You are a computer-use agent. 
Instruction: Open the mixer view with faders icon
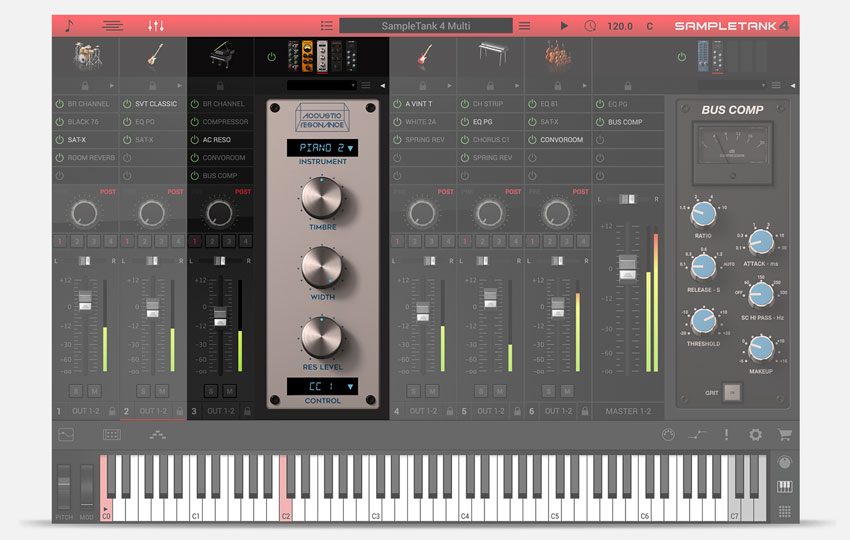[156, 25]
